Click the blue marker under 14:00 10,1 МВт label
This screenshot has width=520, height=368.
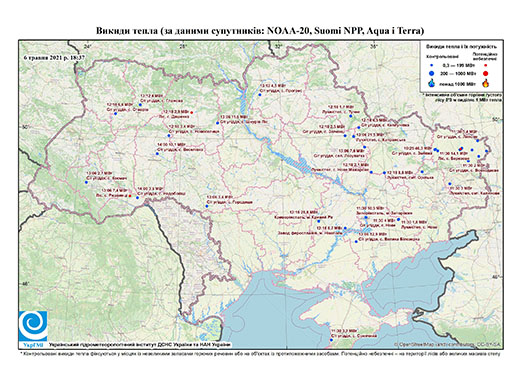tap(157, 154)
